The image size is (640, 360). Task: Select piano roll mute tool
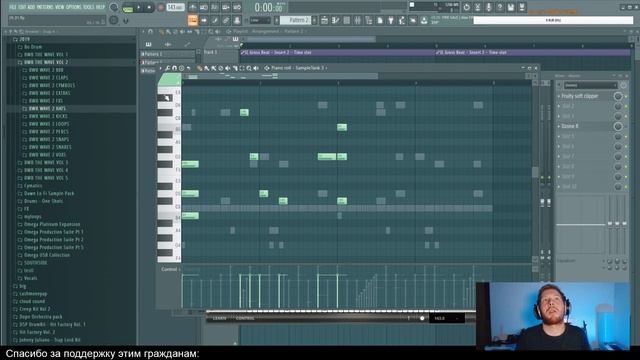pyautogui.click(x=228, y=68)
